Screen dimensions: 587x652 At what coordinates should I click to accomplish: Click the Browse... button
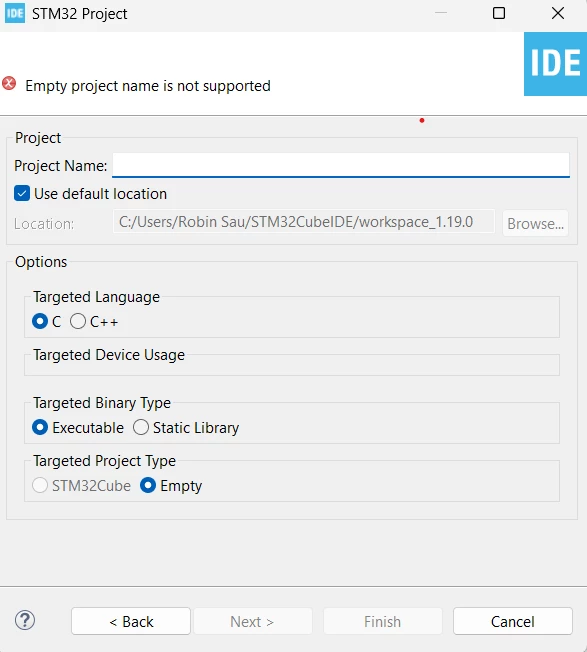[535, 223]
